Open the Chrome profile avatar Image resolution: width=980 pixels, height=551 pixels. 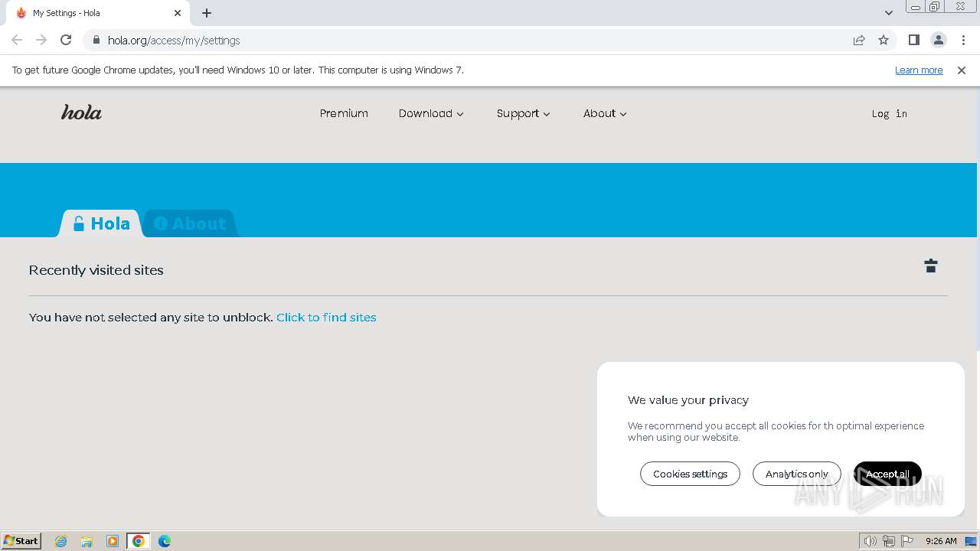(x=939, y=40)
